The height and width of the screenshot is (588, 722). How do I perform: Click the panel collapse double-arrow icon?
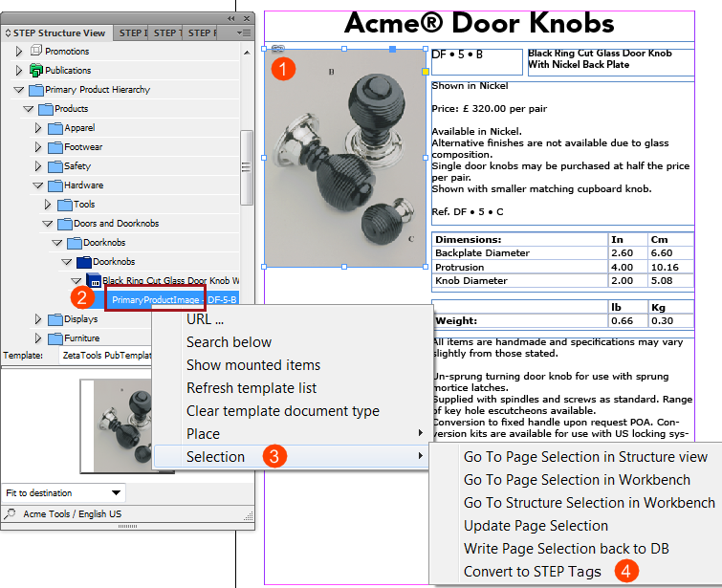tap(231, 18)
